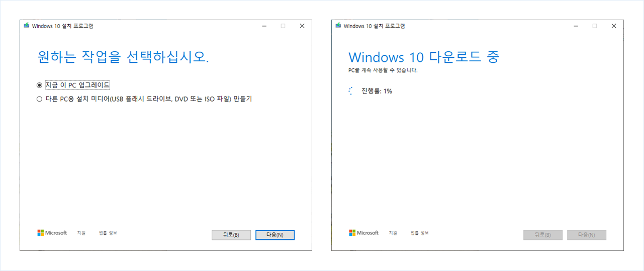Open the 법률 정보 link in left window

[x=108, y=233]
